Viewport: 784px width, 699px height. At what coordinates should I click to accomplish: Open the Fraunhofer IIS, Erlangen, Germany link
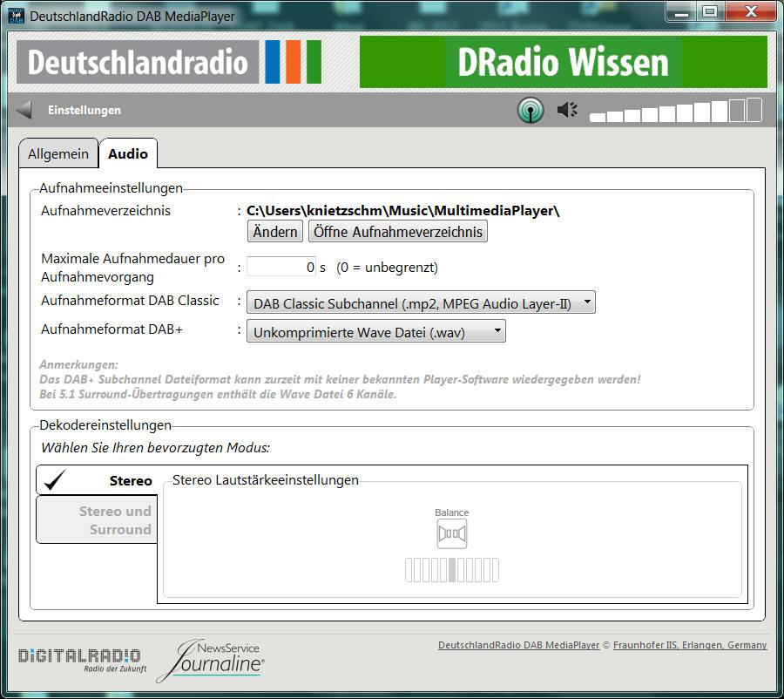point(690,645)
